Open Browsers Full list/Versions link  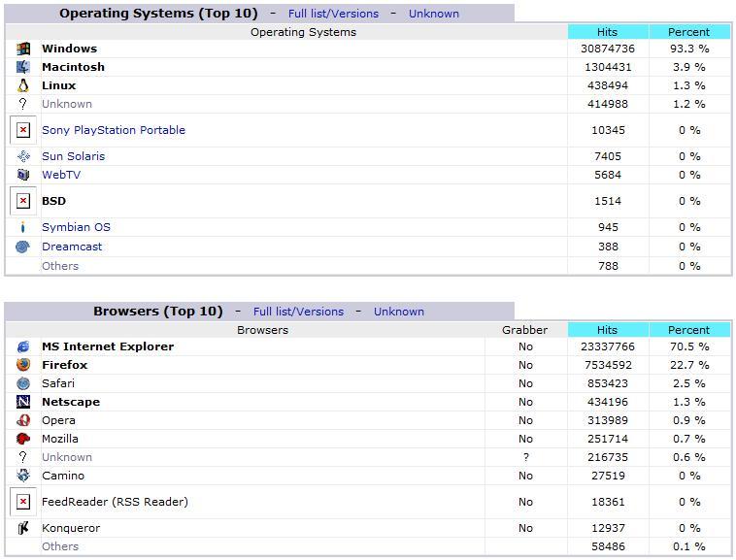[298, 312]
